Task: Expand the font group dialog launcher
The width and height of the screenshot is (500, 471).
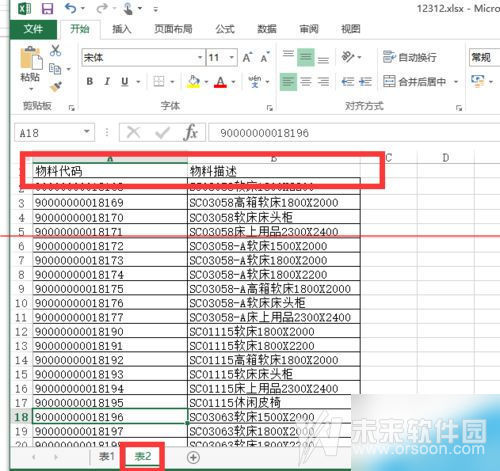Action: point(270,108)
